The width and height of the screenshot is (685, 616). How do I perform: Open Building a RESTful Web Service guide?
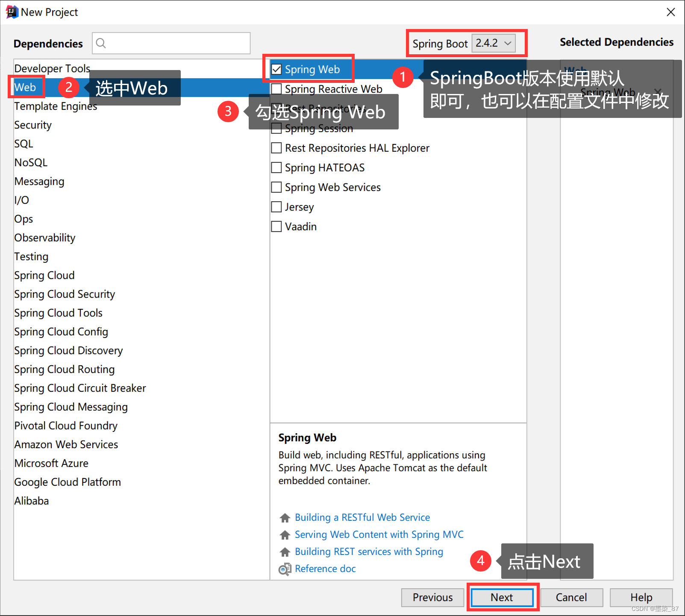[362, 517]
